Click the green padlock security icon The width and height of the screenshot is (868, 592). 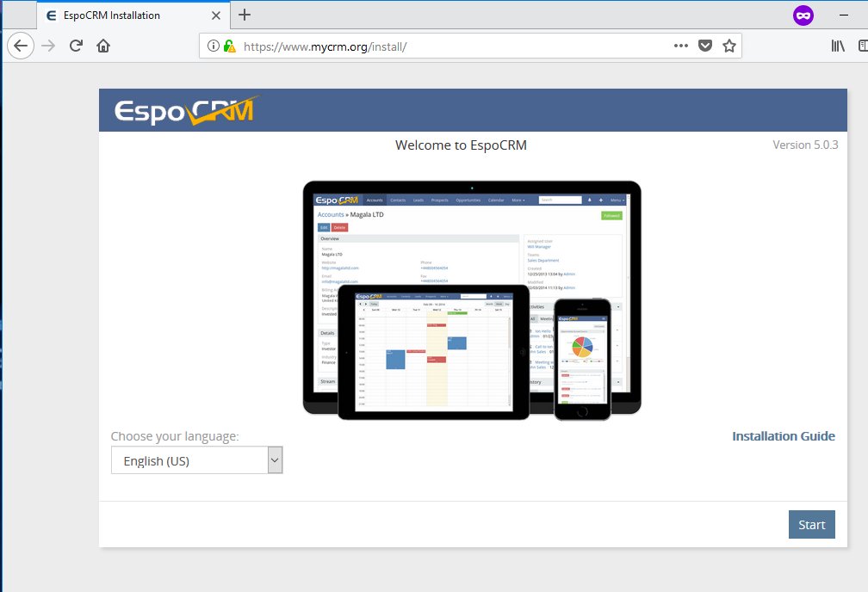[229, 46]
